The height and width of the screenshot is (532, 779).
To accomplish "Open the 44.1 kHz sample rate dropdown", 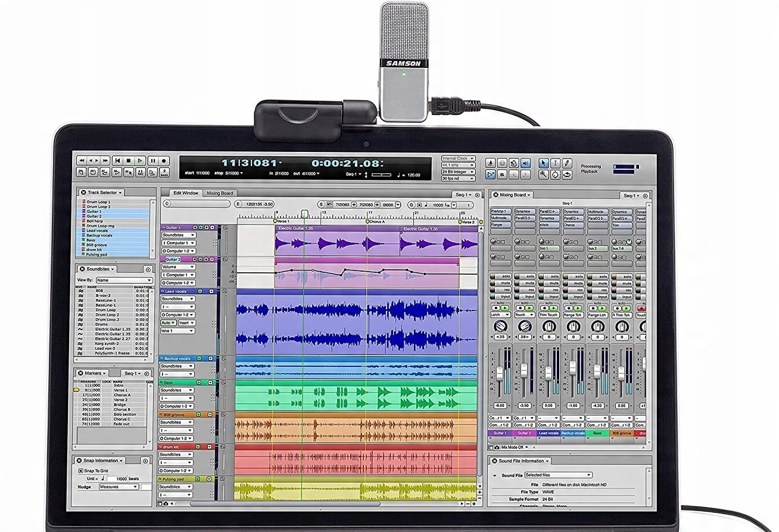I will (457, 165).
